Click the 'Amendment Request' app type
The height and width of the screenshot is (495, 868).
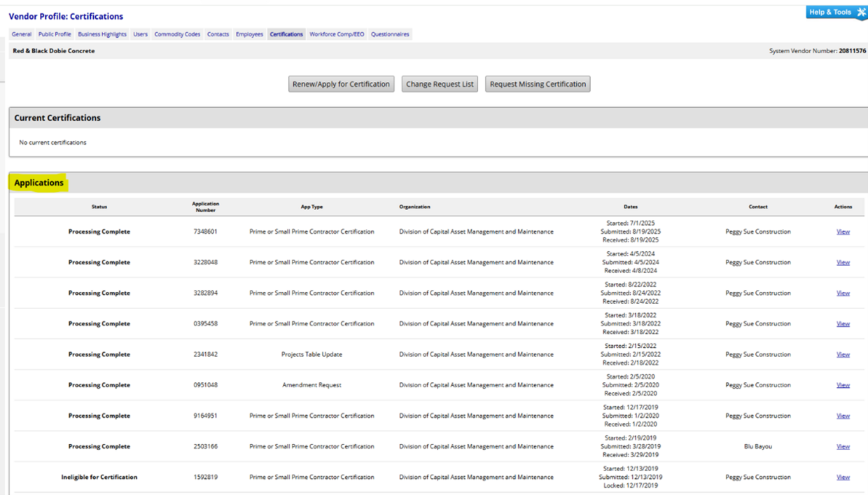(x=311, y=385)
